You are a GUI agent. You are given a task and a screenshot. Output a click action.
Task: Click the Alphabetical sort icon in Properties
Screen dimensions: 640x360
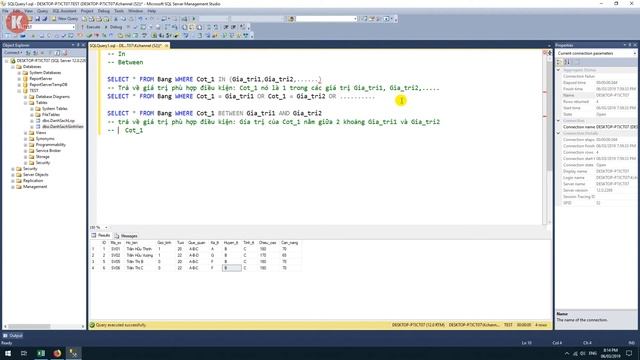click(567, 62)
